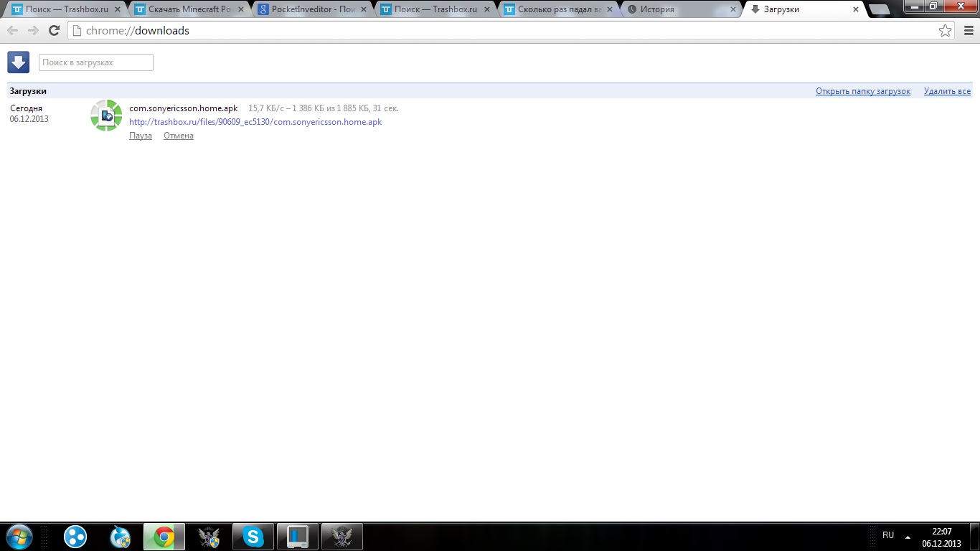Close the Загрузки tab
980x551 pixels.
pyautogui.click(x=856, y=10)
